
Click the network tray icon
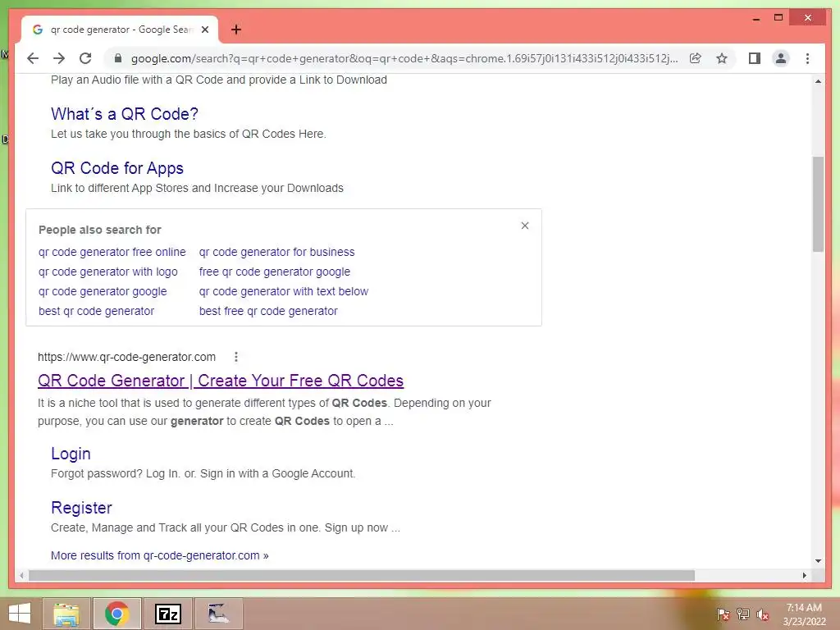click(x=742, y=614)
